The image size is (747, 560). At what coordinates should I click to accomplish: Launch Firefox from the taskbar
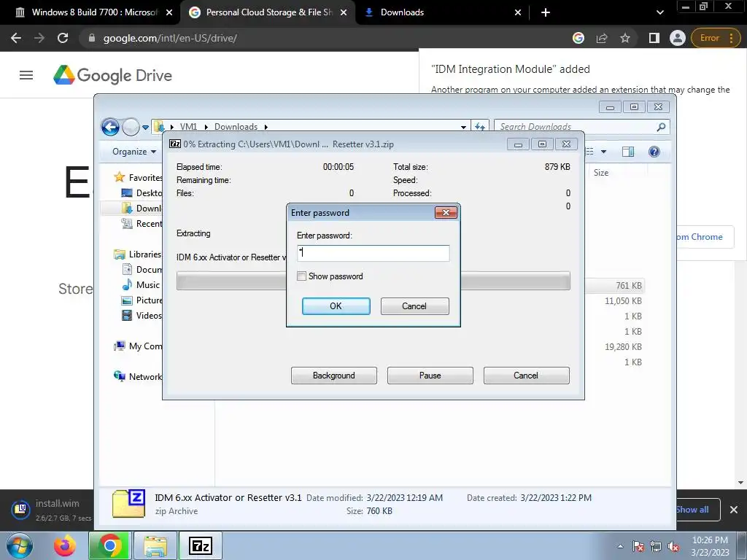click(x=65, y=545)
